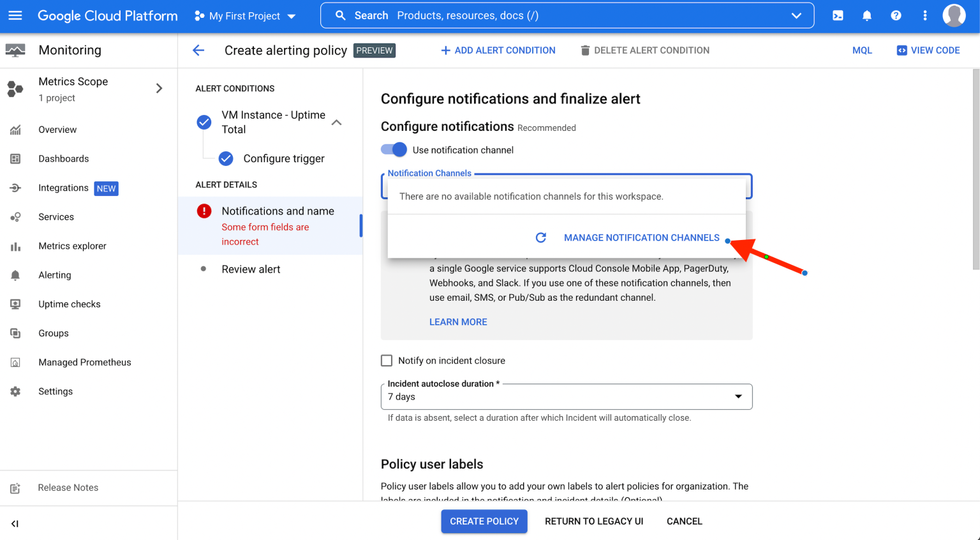Screen dimensions: 980x540
Task: Open the three-dot settings menu
Action: click(x=925, y=15)
